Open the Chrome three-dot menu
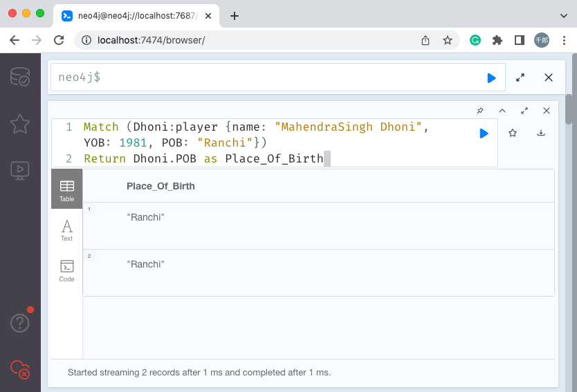 (564, 40)
